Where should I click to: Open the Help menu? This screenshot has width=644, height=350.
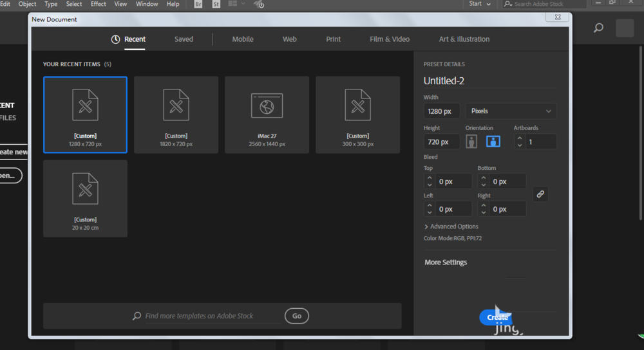pyautogui.click(x=173, y=4)
